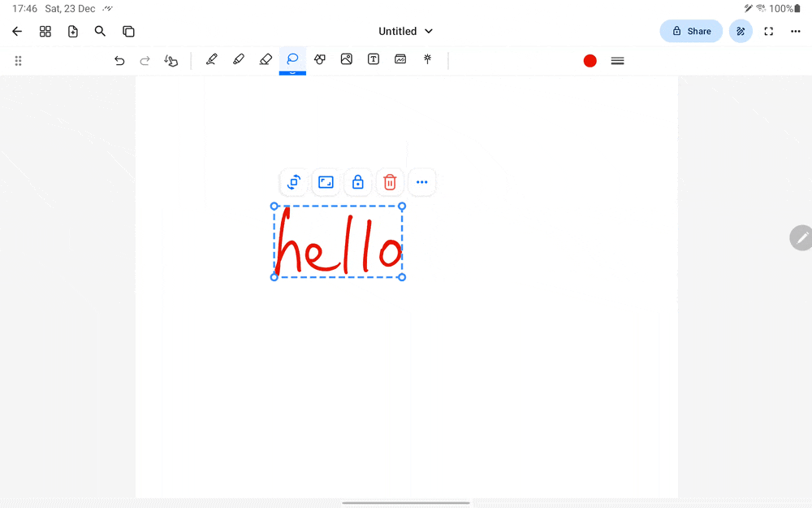
Task: Select the Eraser tool
Action: click(266, 59)
